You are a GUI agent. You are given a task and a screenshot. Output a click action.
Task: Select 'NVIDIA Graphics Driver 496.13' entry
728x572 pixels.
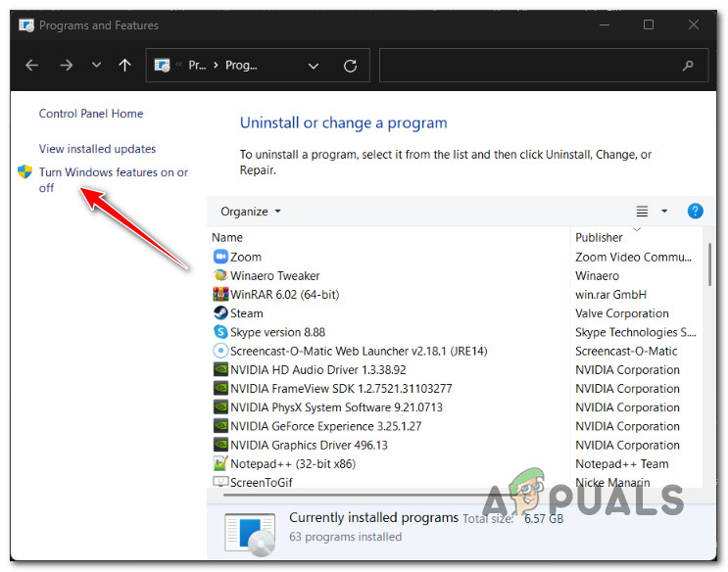(x=309, y=445)
